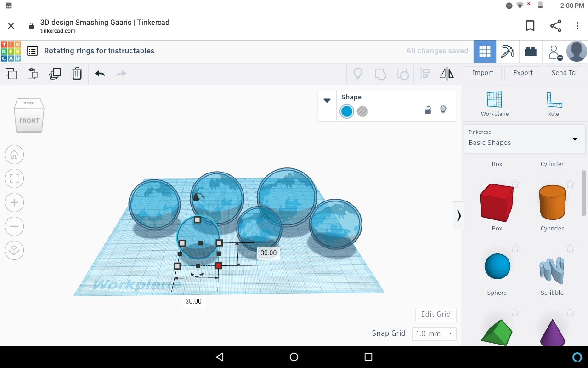Collapse the shapes sidebar chevron
The height and width of the screenshot is (368, 588).
[458, 215]
